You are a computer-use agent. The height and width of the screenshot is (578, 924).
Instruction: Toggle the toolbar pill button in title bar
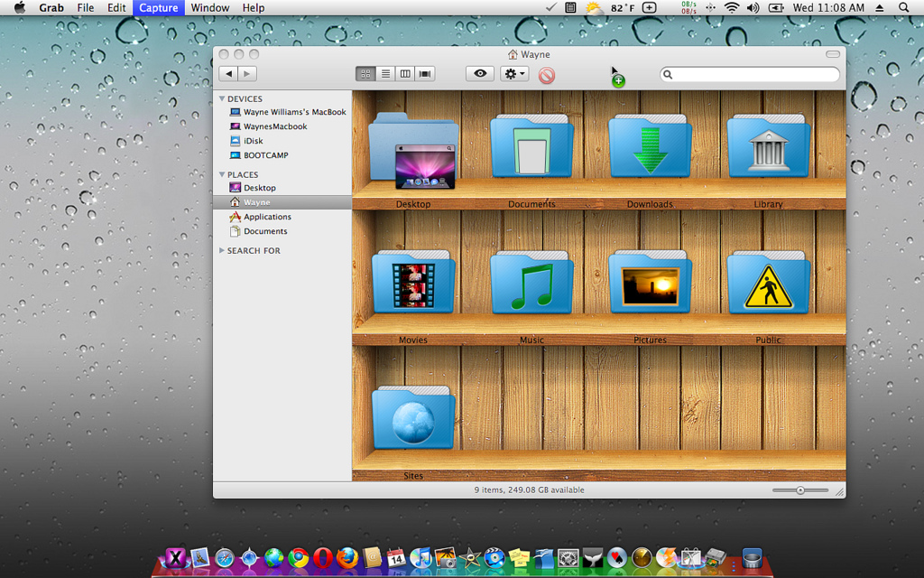(833, 54)
